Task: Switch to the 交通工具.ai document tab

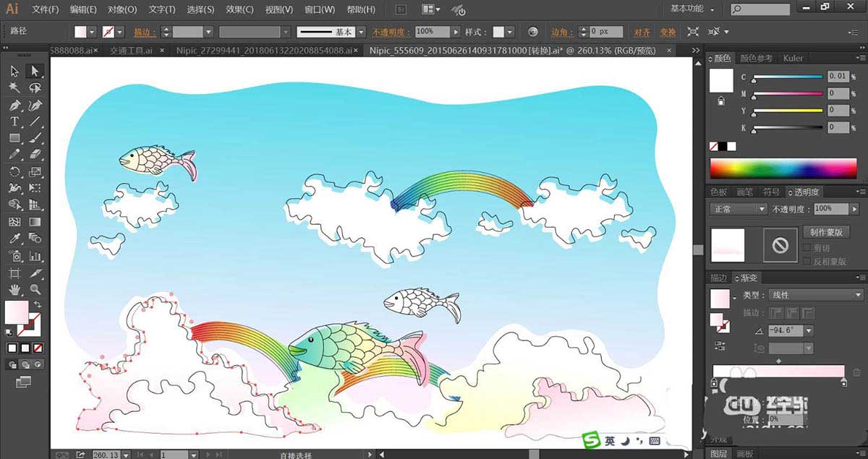Action: pyautogui.click(x=131, y=51)
